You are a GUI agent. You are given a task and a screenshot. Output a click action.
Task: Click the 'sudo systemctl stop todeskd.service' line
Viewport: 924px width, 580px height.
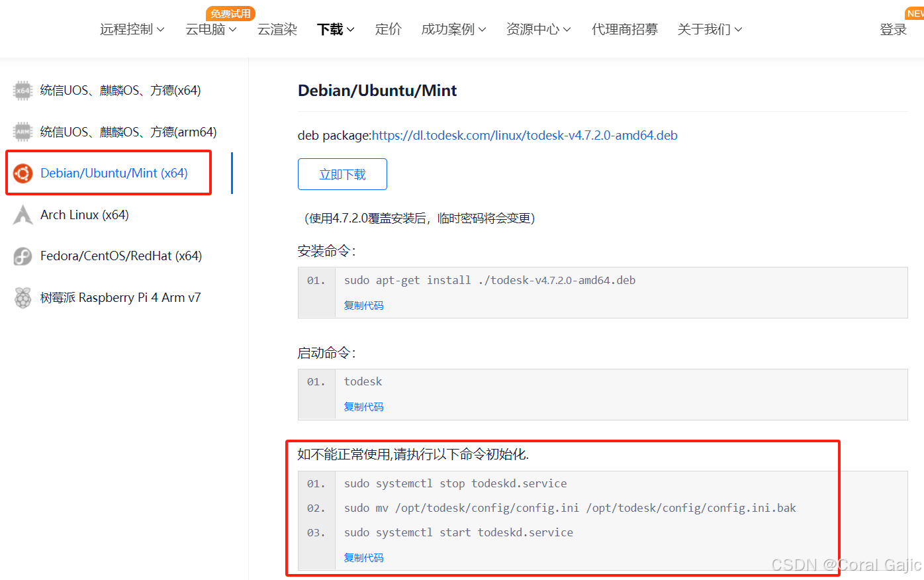coord(455,483)
